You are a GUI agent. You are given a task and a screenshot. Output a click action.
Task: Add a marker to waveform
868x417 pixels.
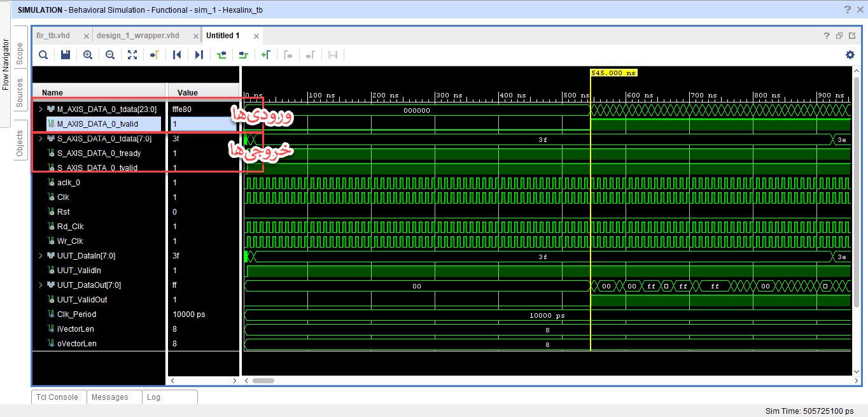coord(266,55)
